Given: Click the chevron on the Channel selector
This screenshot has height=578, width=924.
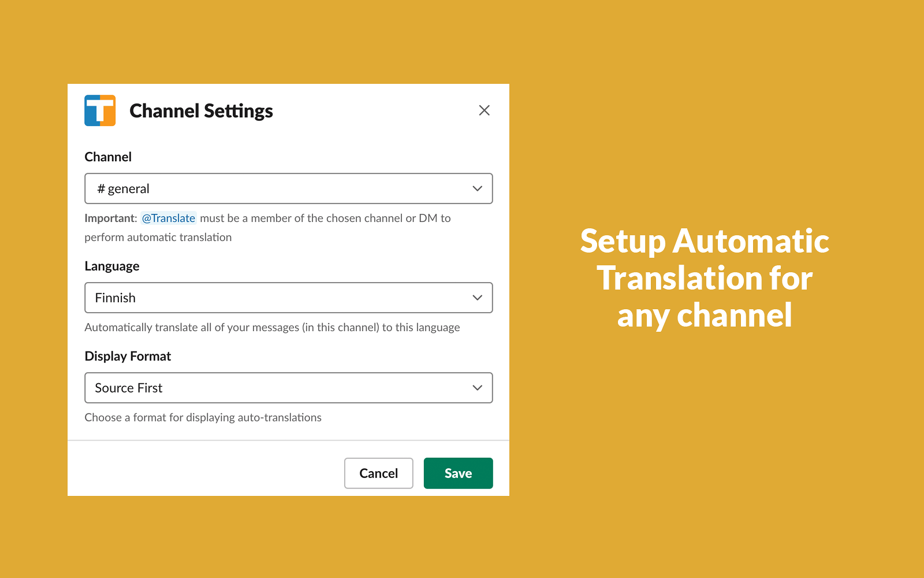Looking at the screenshot, I should pos(477,188).
